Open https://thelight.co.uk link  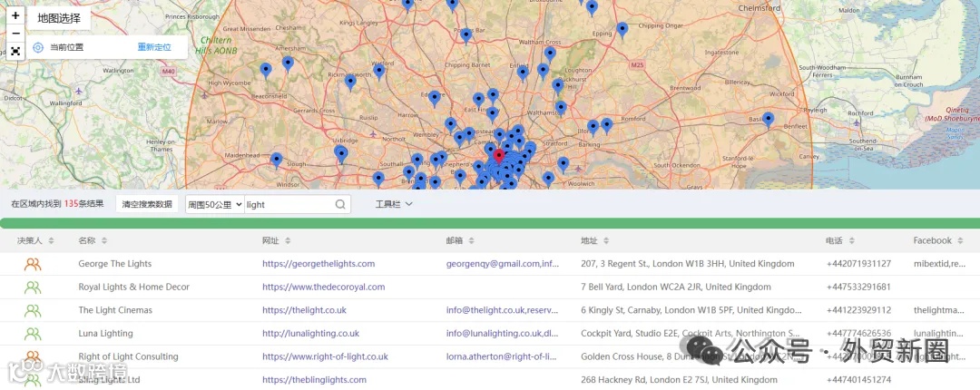[x=304, y=310]
